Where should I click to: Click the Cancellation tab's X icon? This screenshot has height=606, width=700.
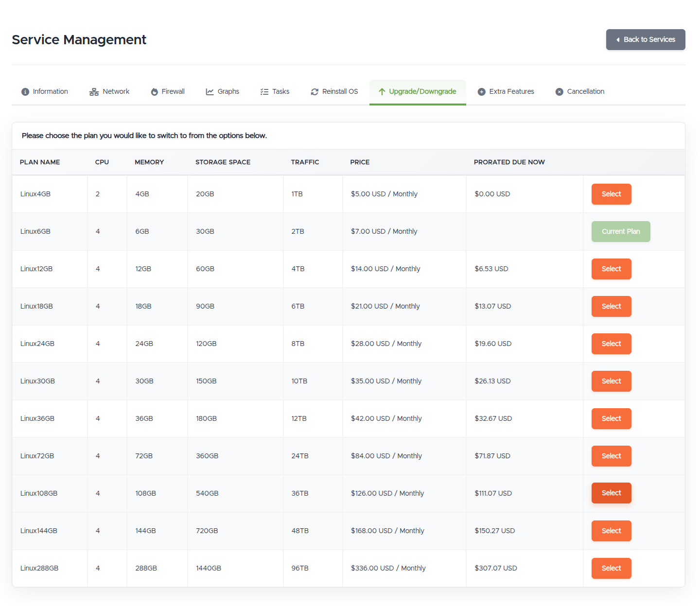point(560,92)
